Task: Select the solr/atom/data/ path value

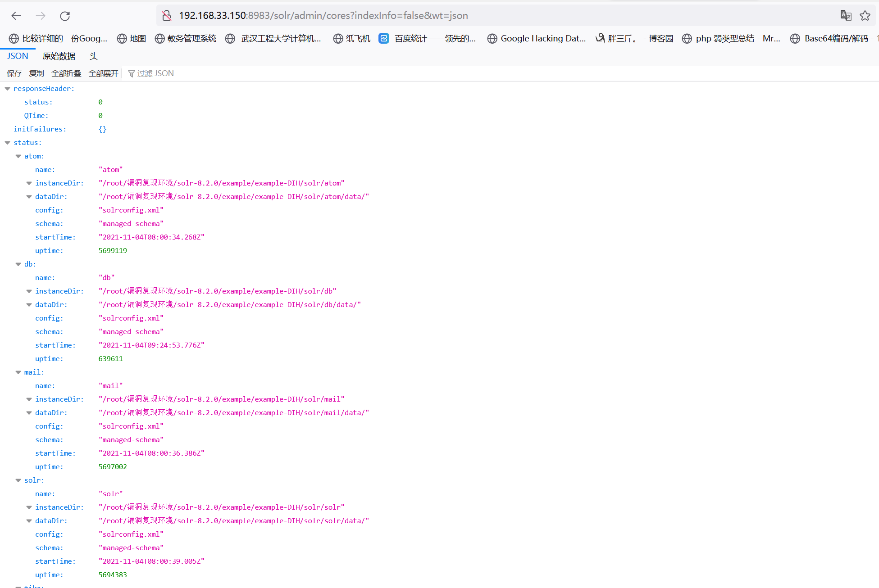Action: (234, 197)
